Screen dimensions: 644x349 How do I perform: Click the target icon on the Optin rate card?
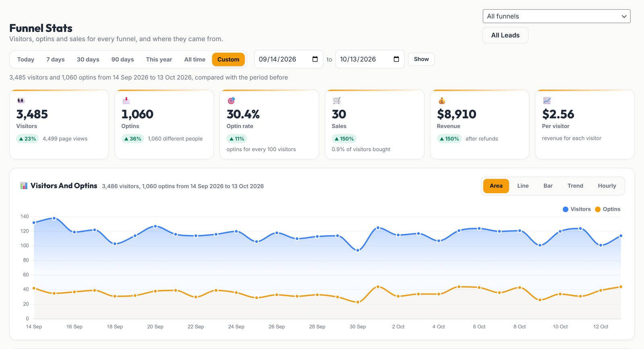click(231, 100)
